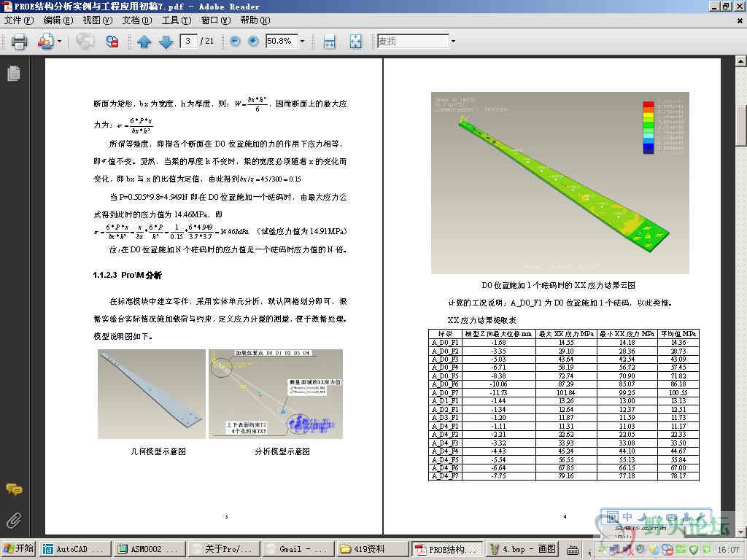Click the vertical scrollbar down arrow
This screenshot has height=560, width=747.
pos(741,531)
